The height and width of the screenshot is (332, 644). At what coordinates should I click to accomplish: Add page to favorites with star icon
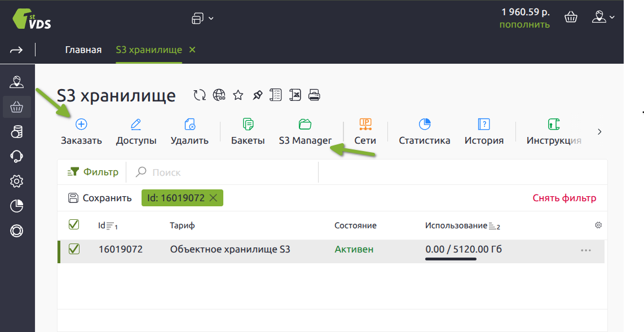(x=238, y=95)
